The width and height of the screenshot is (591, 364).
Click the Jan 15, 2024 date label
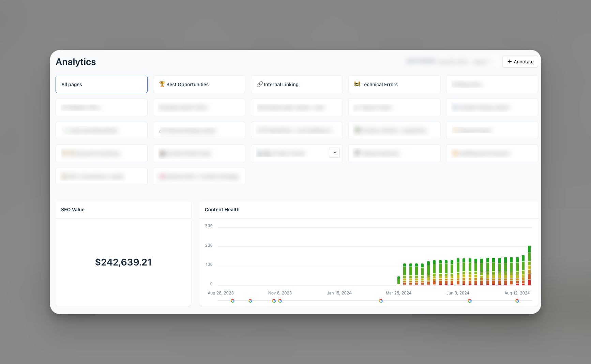tap(339, 293)
